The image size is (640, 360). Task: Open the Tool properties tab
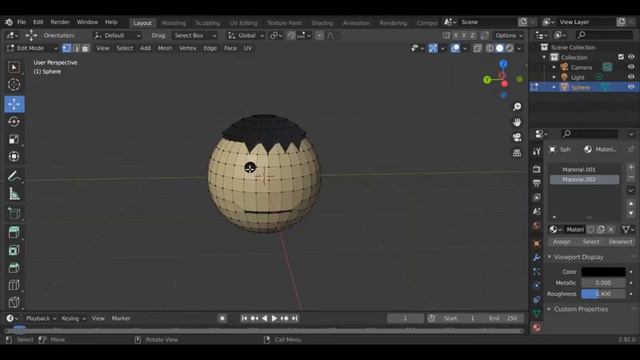tap(537, 151)
